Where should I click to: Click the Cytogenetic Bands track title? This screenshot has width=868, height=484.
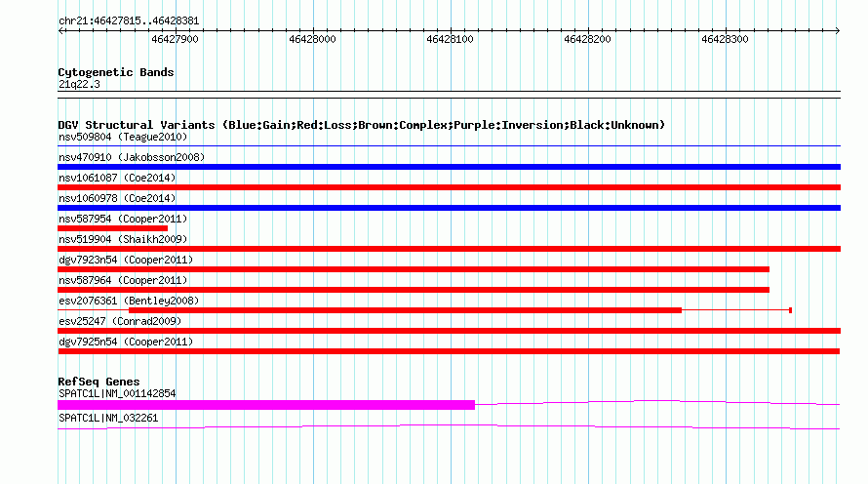(116, 72)
